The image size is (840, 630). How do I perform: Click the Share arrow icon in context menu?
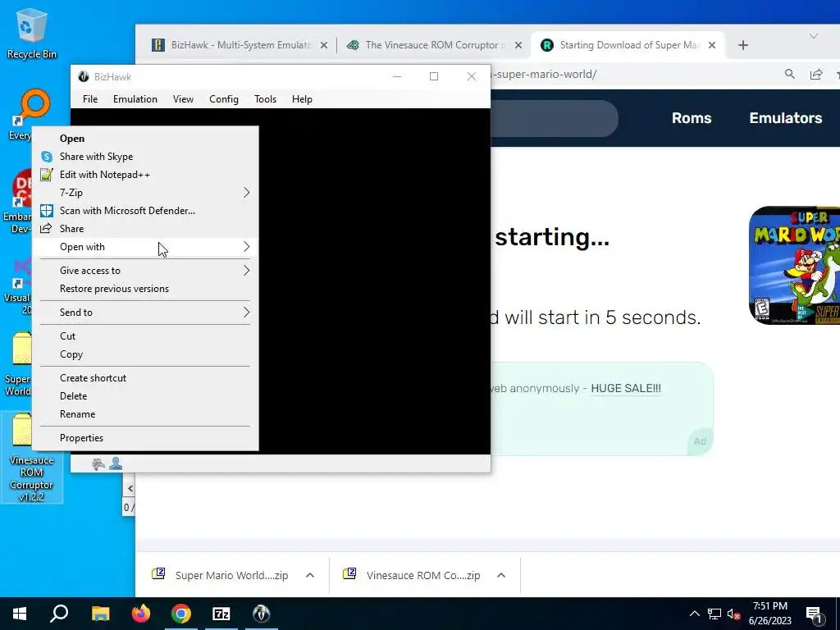(47, 229)
